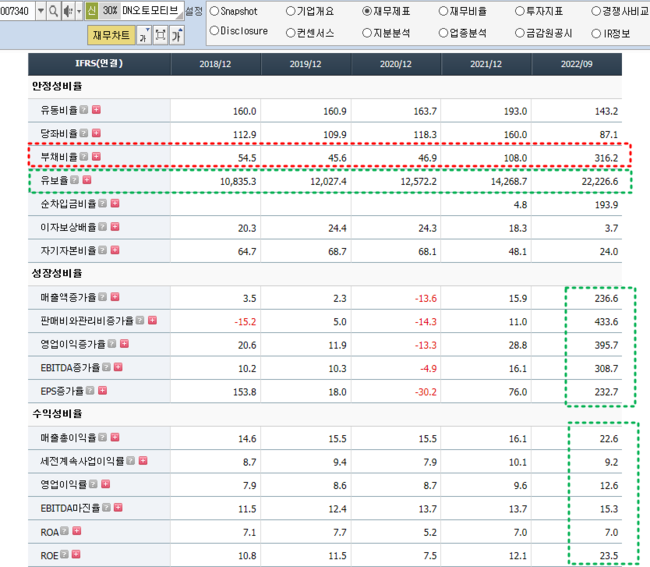This screenshot has width=650, height=567.
Task: Open help icon for 판매비와관리비증가율
Action: (140, 320)
